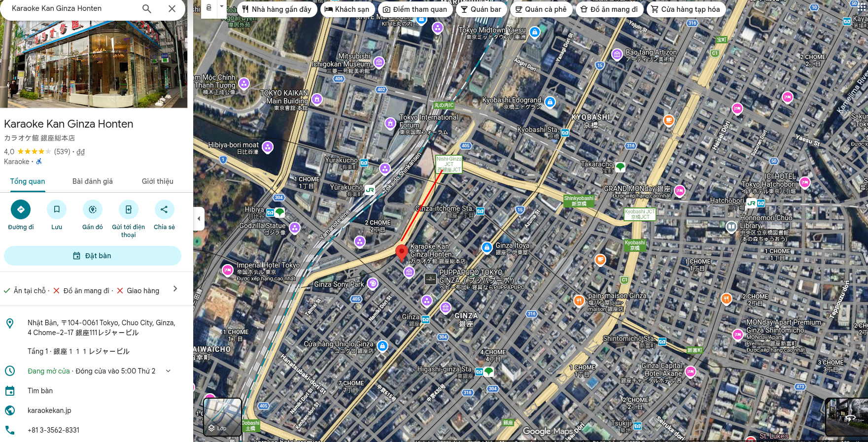Click the TOKYO KAIKAN marker
868x442 pixels.
click(317, 100)
